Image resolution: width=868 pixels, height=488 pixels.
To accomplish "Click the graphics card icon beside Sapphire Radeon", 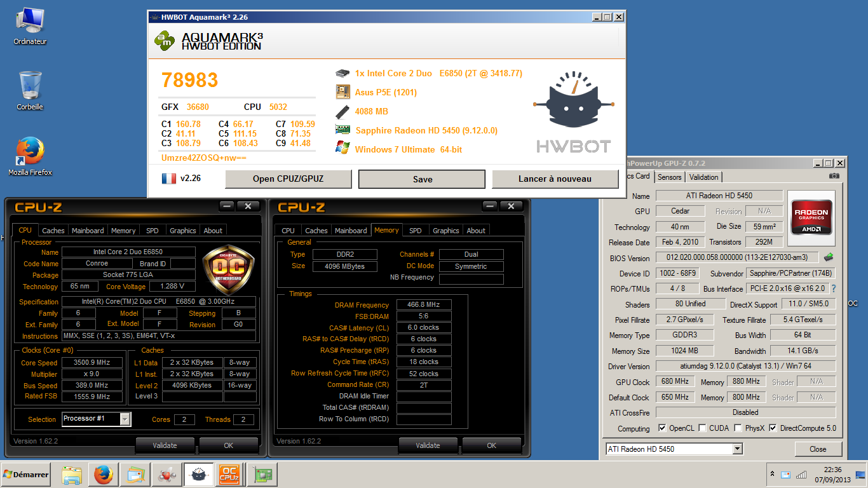I will click(342, 130).
